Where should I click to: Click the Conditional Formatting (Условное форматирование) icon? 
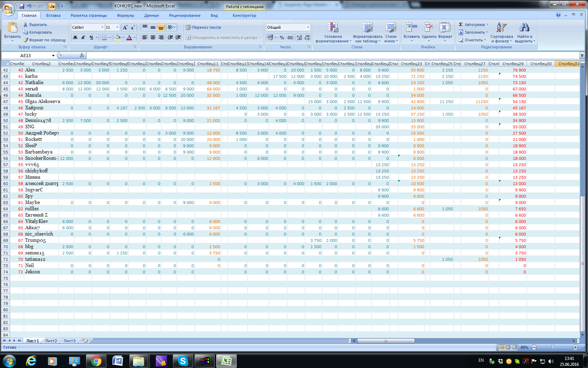[x=333, y=28]
